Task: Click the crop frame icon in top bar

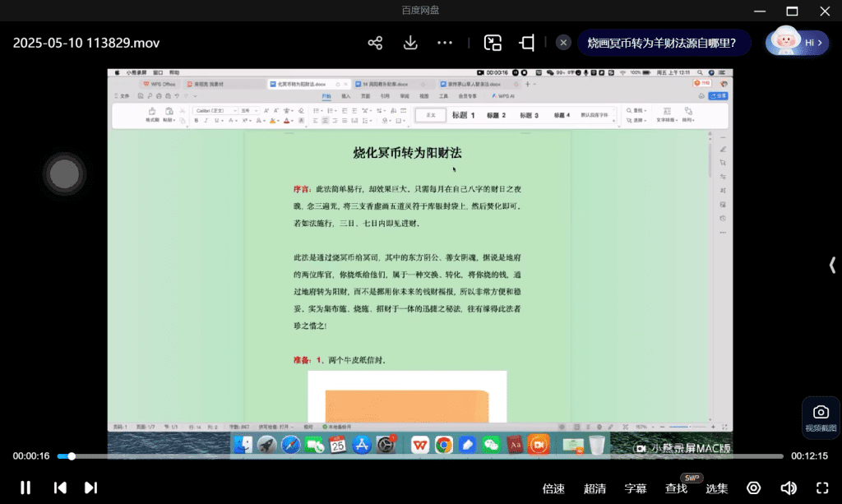Action: pos(527,43)
